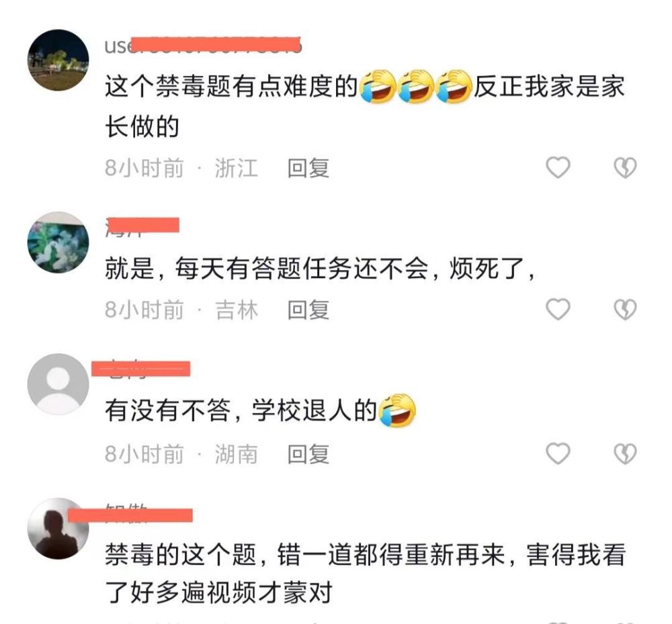The height and width of the screenshot is (624, 672).
Task: Select the comment text 禁毒的这个题，错一道都得重新再来
Action: [305, 555]
